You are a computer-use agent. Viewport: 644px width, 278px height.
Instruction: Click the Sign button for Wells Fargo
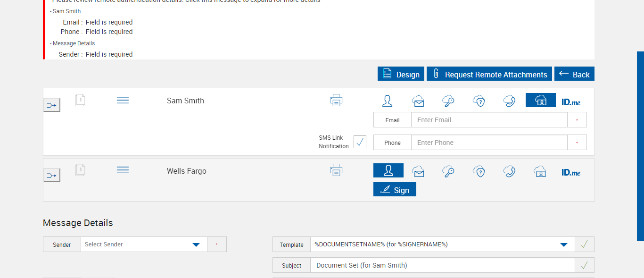pos(395,190)
